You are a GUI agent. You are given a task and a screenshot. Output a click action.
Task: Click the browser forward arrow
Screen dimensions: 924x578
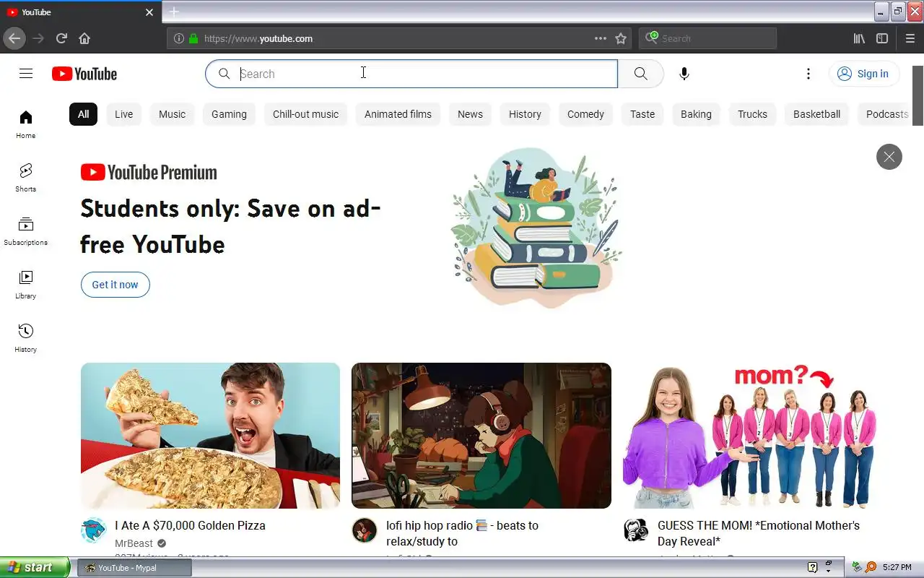tap(38, 38)
